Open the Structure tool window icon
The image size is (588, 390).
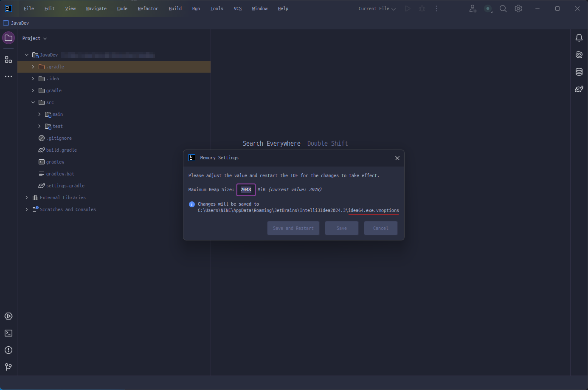pos(8,59)
